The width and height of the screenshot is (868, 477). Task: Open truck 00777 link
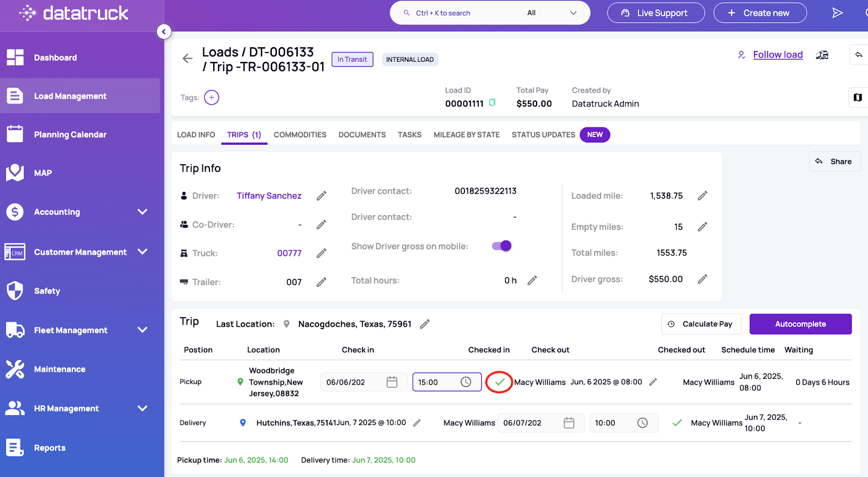[x=289, y=253]
